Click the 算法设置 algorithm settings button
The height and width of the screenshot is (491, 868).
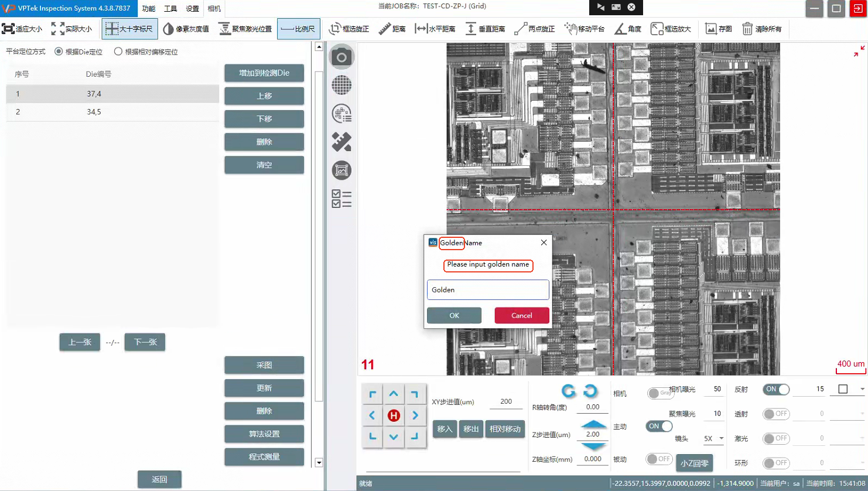[264, 434]
